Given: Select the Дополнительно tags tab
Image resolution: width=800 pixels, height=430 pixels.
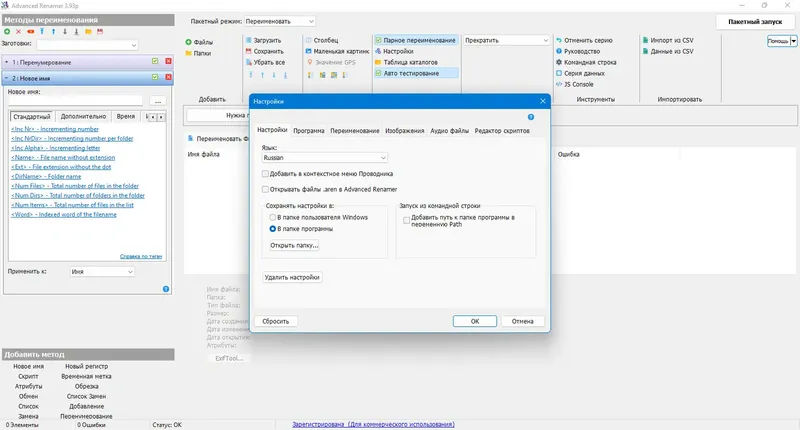Looking at the screenshot, I should point(83,117).
